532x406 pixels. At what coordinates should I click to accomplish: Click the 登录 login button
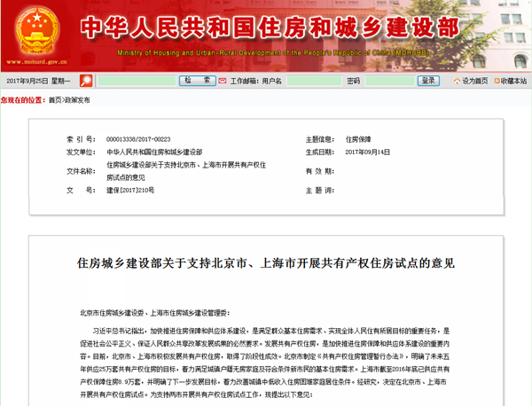[428, 81]
